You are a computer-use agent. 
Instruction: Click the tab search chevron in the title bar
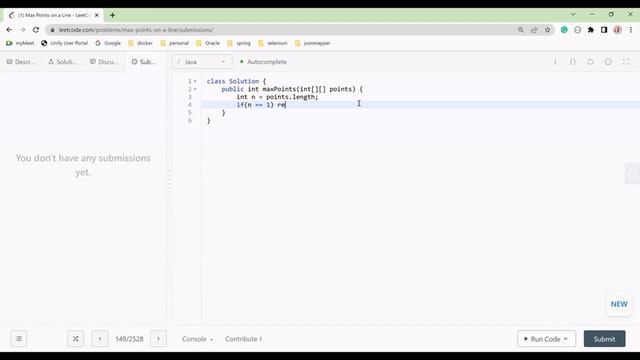point(573,14)
